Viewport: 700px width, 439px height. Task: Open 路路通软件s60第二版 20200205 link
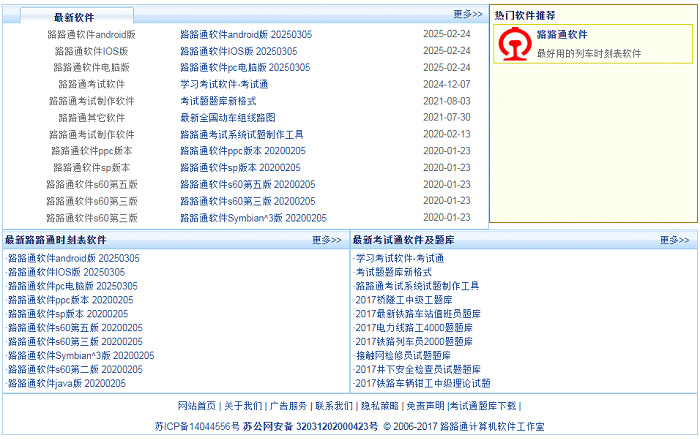point(75,369)
